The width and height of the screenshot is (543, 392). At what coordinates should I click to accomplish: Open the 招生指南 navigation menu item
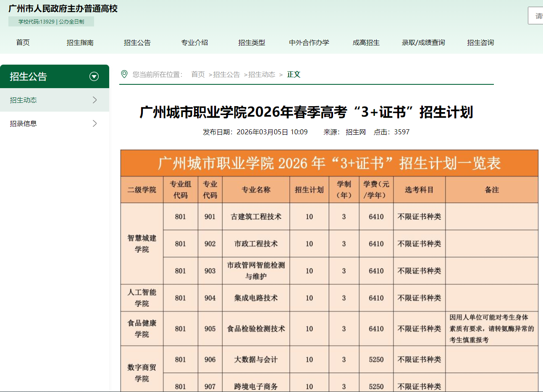80,42
